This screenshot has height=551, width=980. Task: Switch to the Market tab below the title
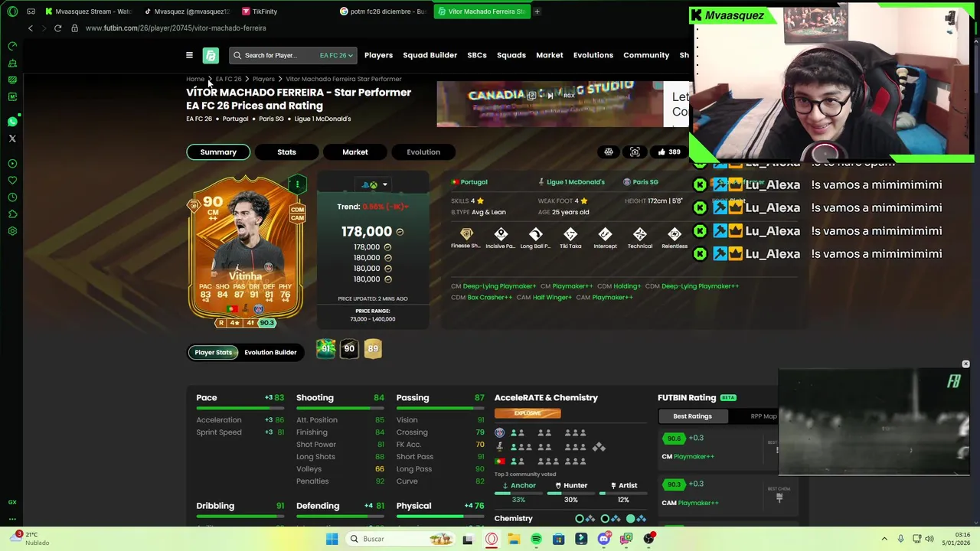(355, 152)
